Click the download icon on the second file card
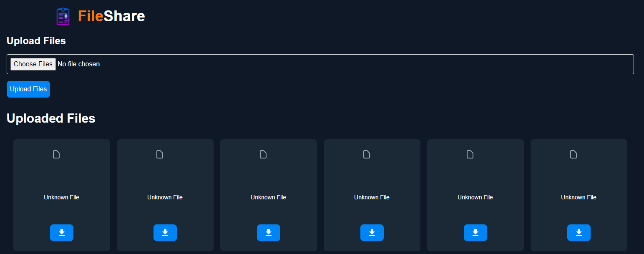This screenshot has width=644, height=254. click(165, 233)
